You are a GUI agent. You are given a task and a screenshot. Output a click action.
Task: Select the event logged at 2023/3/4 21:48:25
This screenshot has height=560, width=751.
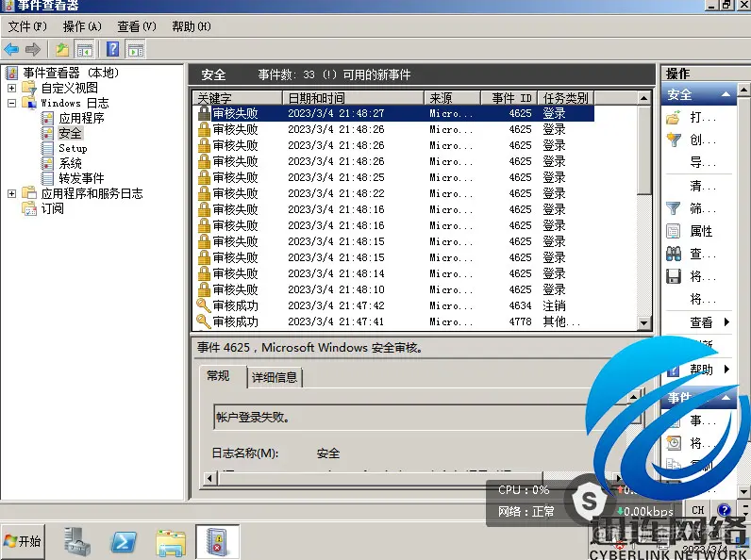pos(393,177)
